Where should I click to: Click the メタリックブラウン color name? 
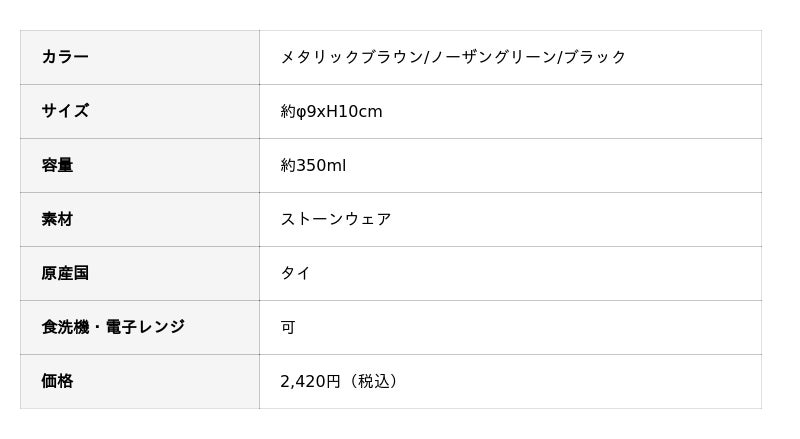(352, 57)
